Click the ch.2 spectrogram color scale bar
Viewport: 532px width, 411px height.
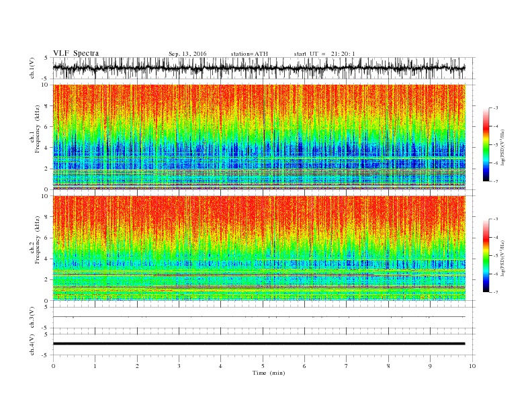[x=486, y=255]
